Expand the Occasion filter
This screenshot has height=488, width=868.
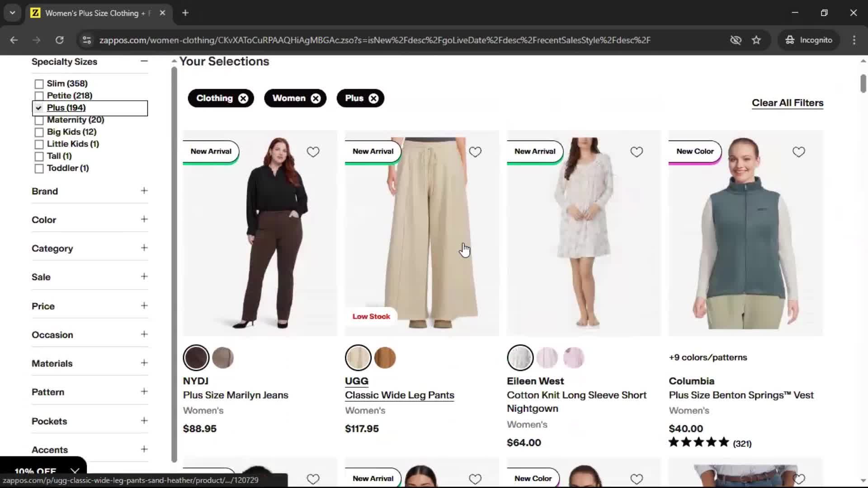(x=144, y=334)
